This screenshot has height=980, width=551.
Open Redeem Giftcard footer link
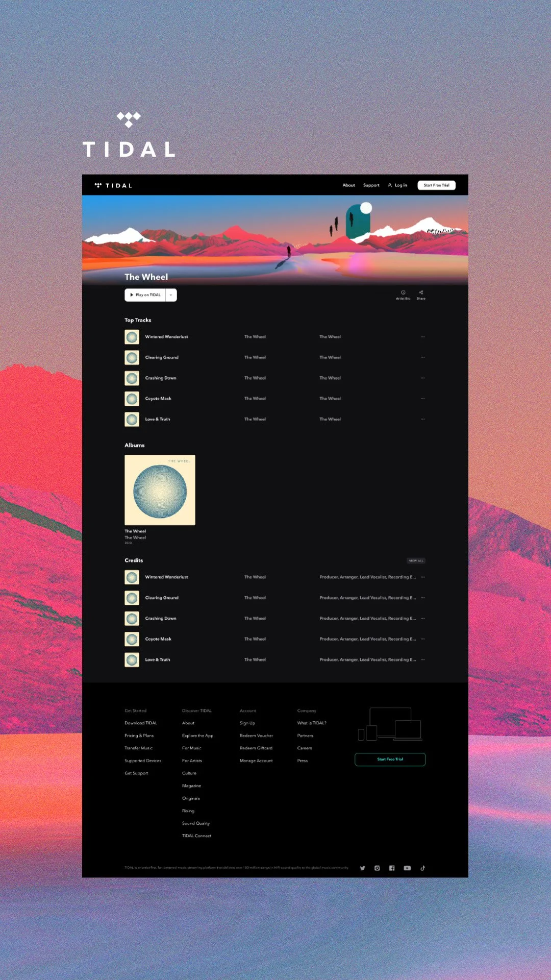tap(256, 748)
